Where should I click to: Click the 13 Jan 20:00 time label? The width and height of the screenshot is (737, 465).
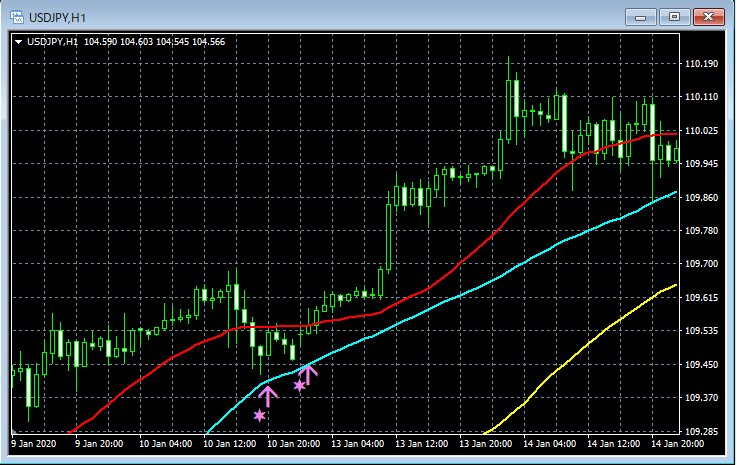tap(486, 444)
